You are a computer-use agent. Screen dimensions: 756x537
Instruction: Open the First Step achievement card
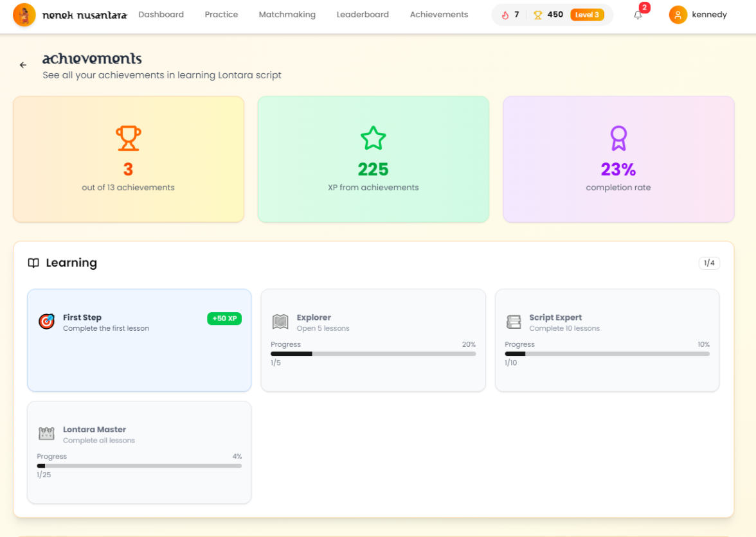(x=139, y=340)
